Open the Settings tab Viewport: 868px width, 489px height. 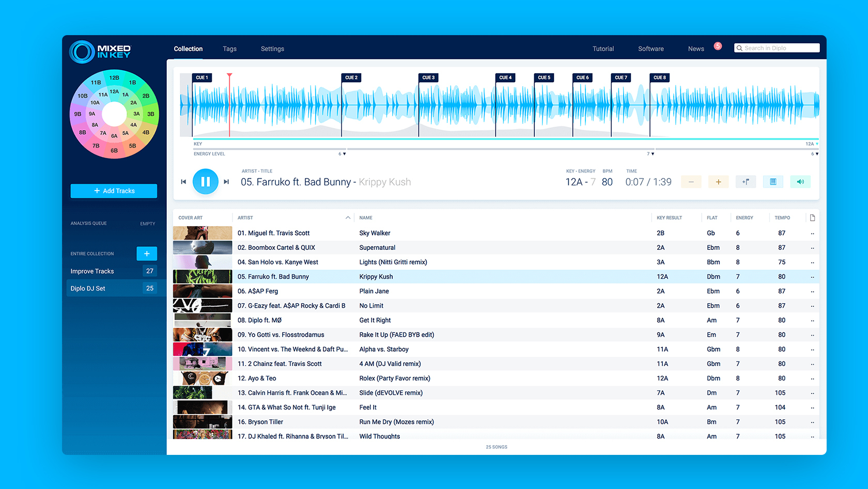(272, 49)
